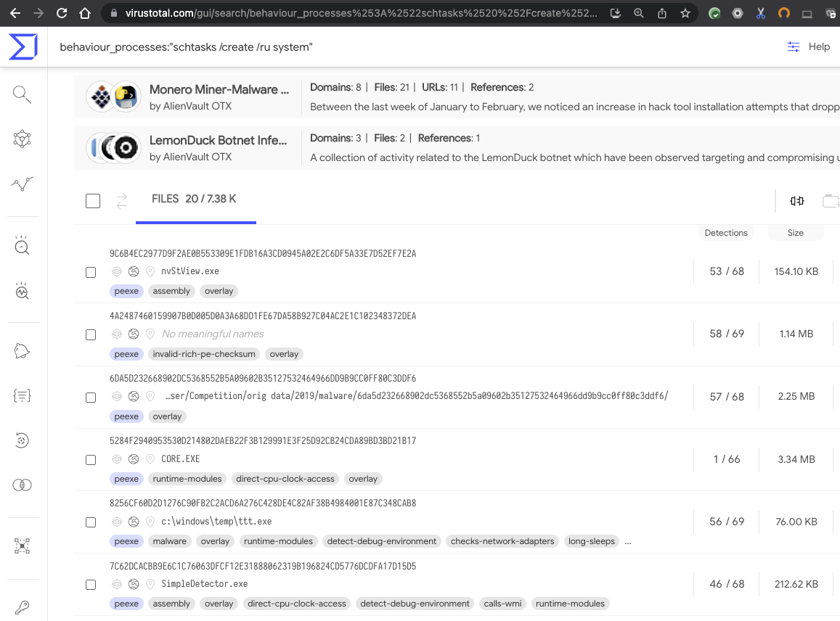Sort by the Detections column header
The width and height of the screenshot is (840, 621).
[726, 233]
